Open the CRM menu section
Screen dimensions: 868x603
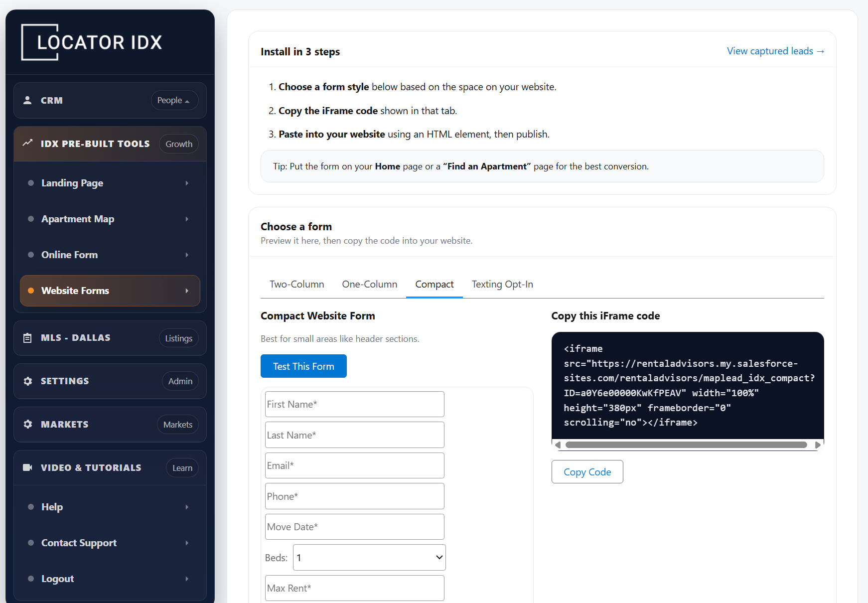pos(110,100)
